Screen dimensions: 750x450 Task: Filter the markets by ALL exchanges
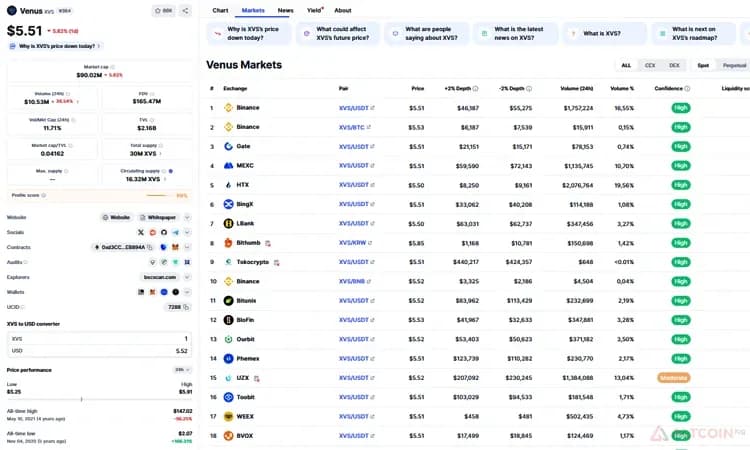(x=626, y=66)
